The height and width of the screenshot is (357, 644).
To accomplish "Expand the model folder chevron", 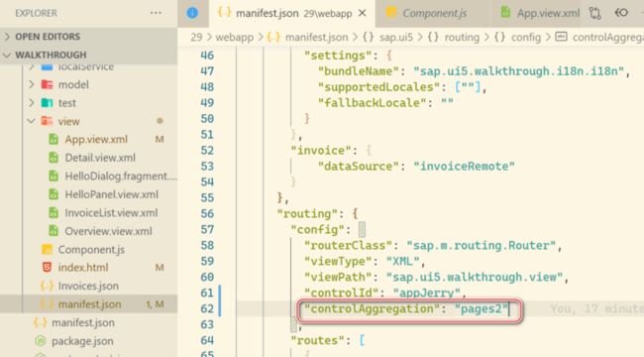I will (32, 84).
